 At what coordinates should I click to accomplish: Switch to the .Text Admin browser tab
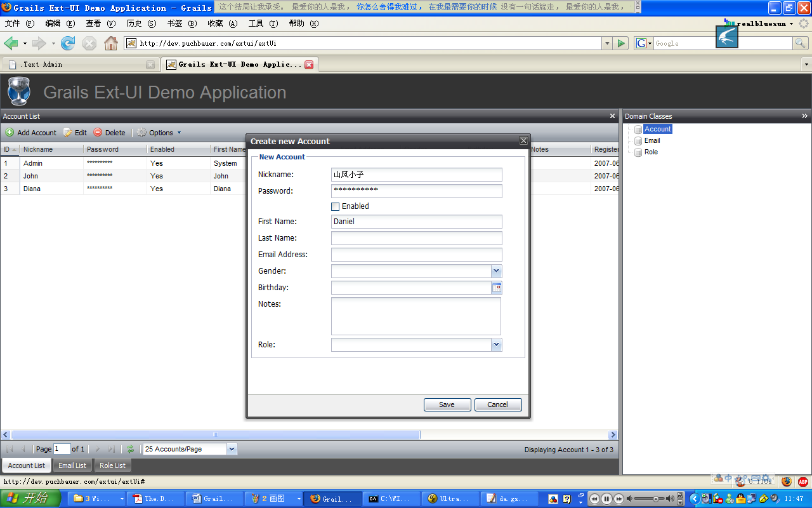click(81, 64)
